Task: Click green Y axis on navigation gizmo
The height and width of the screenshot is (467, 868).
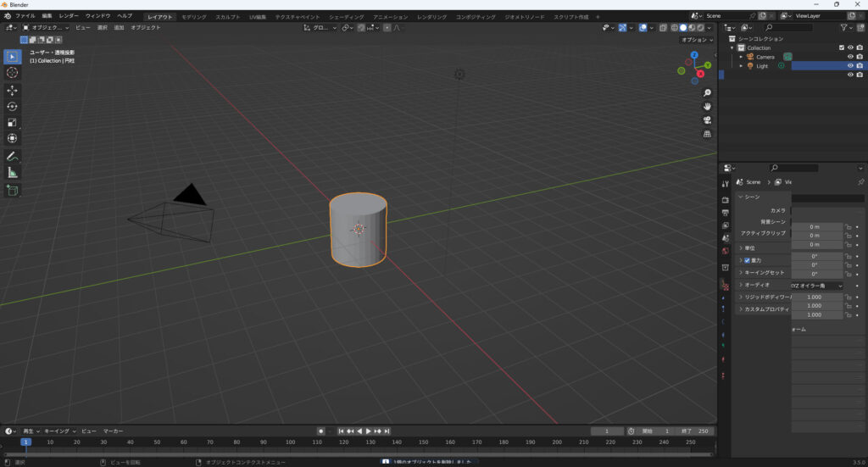Action: 708,65
